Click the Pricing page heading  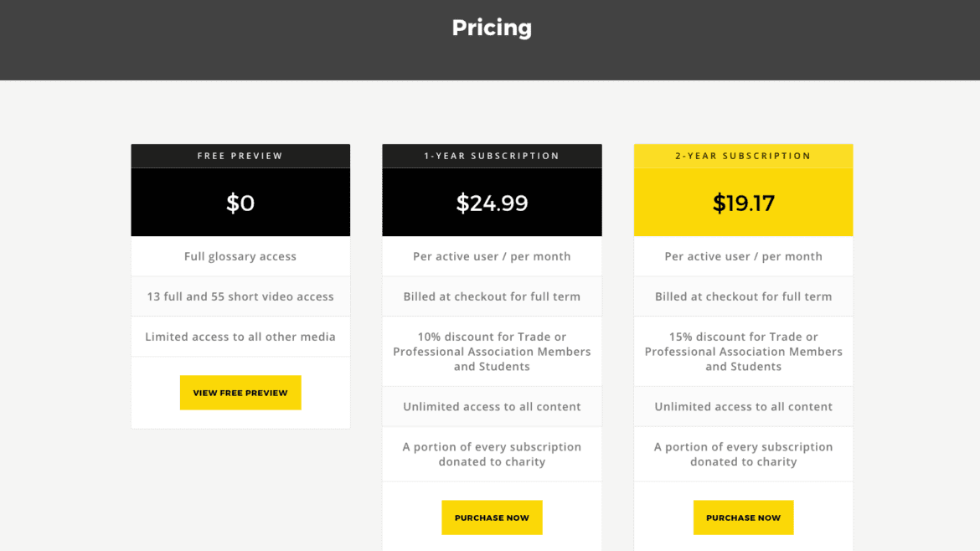pyautogui.click(x=492, y=28)
